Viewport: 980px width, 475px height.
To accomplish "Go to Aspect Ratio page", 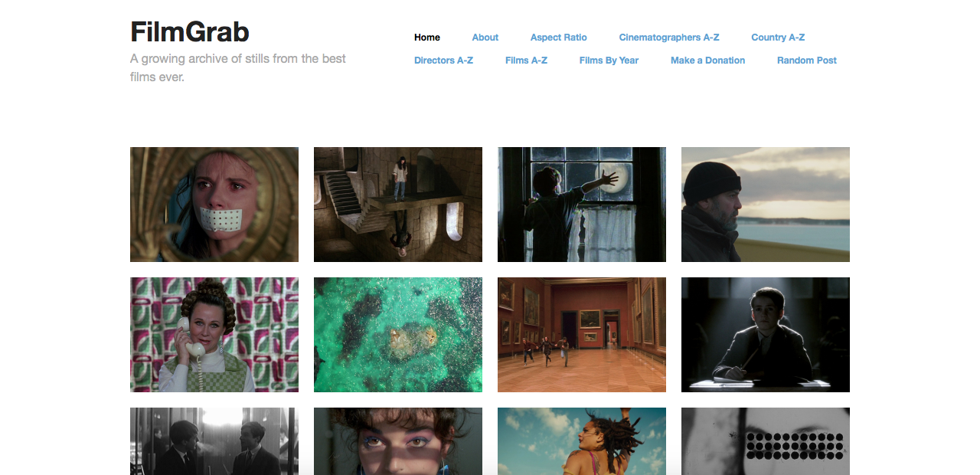I will pyautogui.click(x=559, y=38).
